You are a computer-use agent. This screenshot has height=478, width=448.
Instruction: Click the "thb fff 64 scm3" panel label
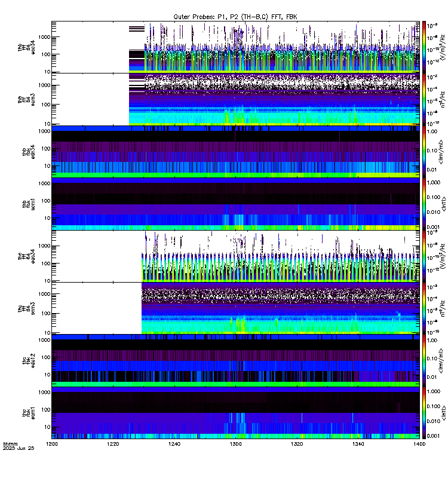tap(26, 100)
